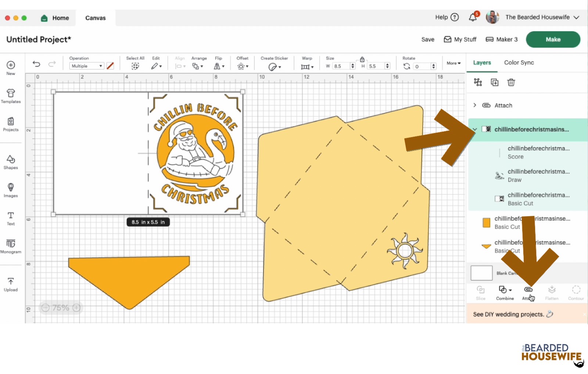This screenshot has width=588, height=374.
Task: Click the green Make button
Action: [553, 39]
